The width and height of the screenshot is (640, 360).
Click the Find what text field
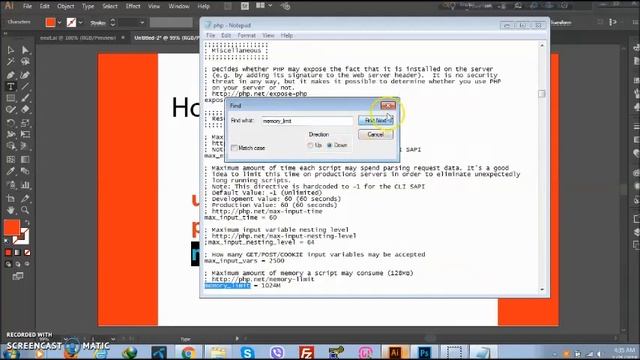307,121
